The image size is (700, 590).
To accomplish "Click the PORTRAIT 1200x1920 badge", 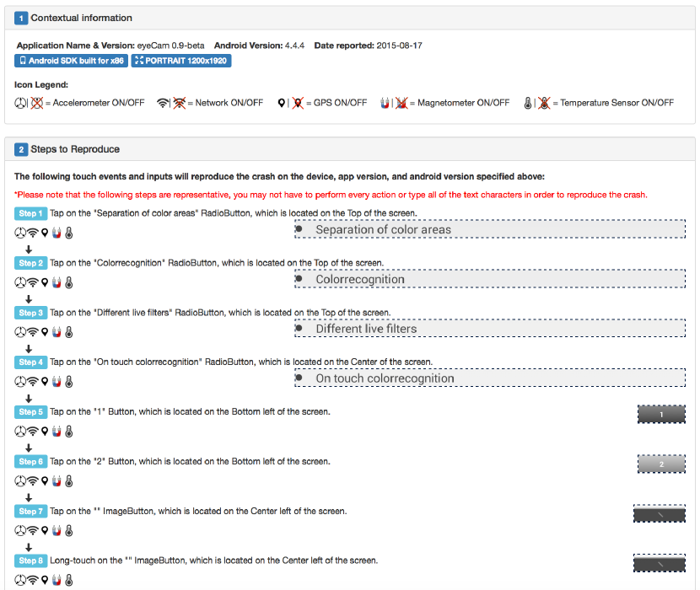I will click(181, 61).
